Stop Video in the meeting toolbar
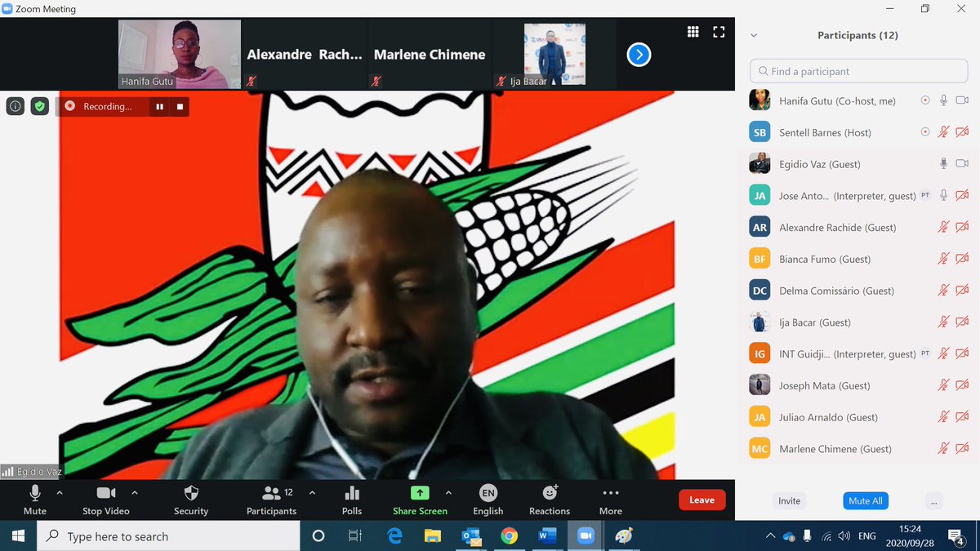Image resolution: width=980 pixels, height=551 pixels. 106,500
